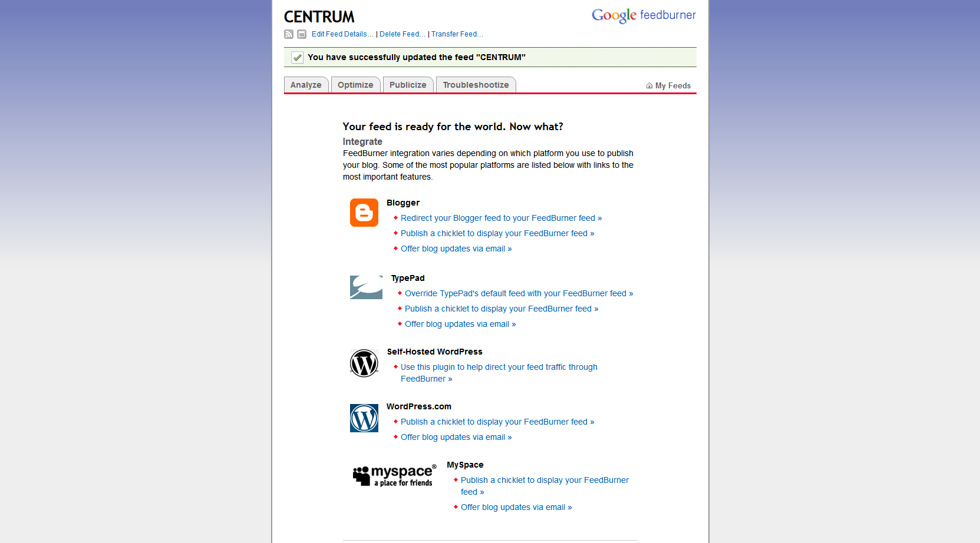Image resolution: width=980 pixels, height=543 pixels.
Task: Click the Integrate section heading
Action: tap(362, 141)
